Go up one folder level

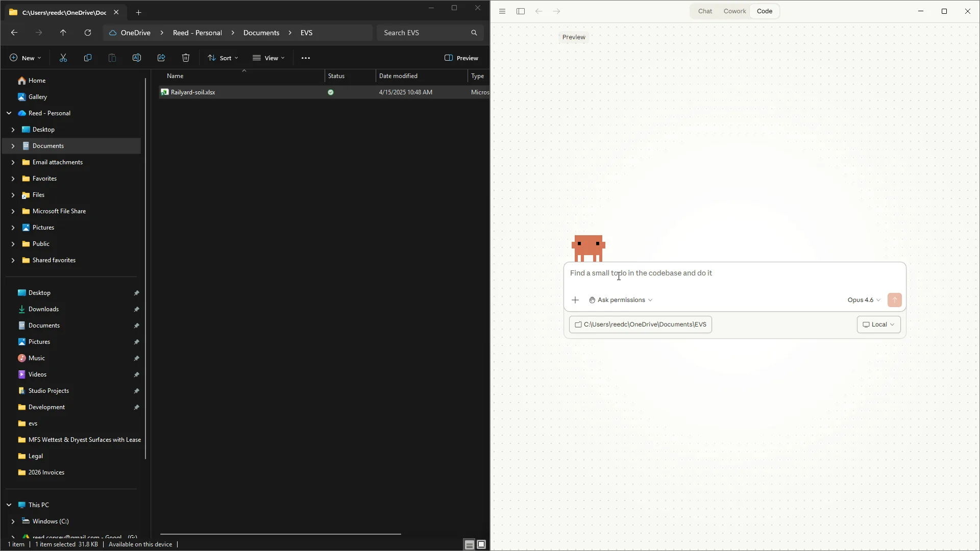click(x=63, y=33)
